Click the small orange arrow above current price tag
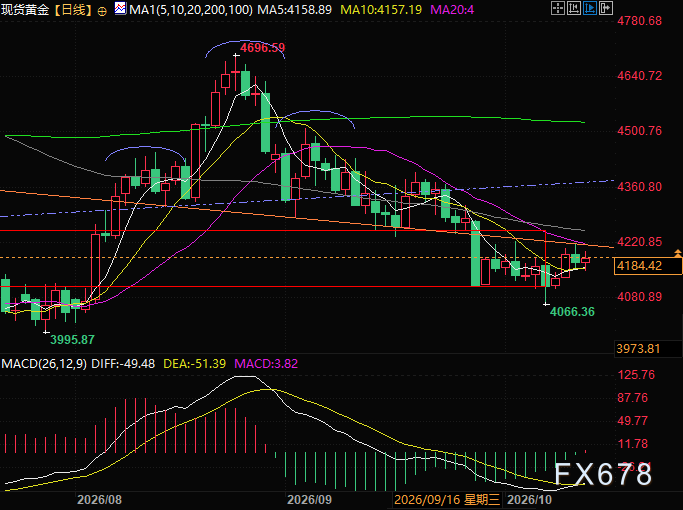Image resolution: width=683 pixels, height=510 pixels. pos(677,253)
